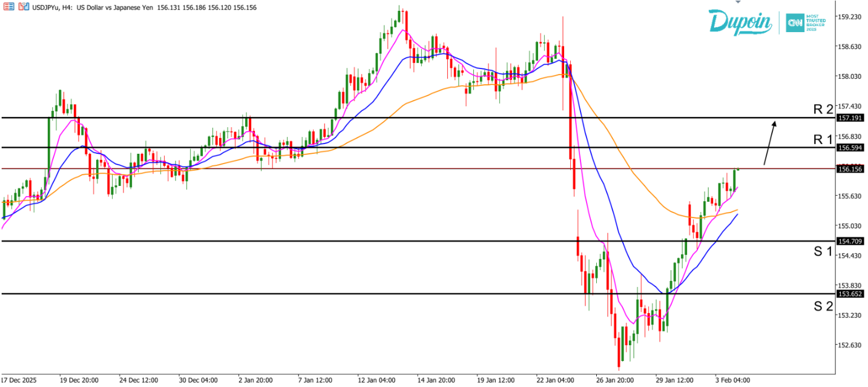Open the one-click trading panel icon
Viewport: 868px width, 387px height.
[7, 8]
